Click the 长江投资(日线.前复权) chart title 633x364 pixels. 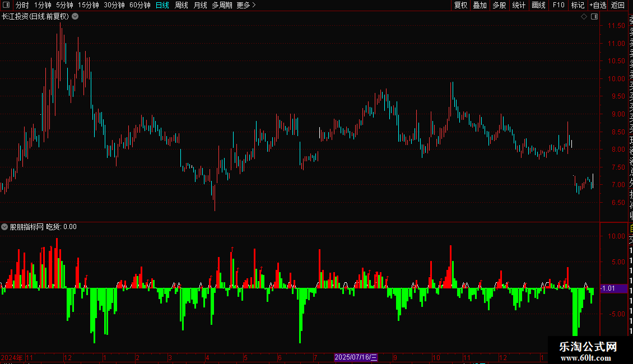(35, 17)
